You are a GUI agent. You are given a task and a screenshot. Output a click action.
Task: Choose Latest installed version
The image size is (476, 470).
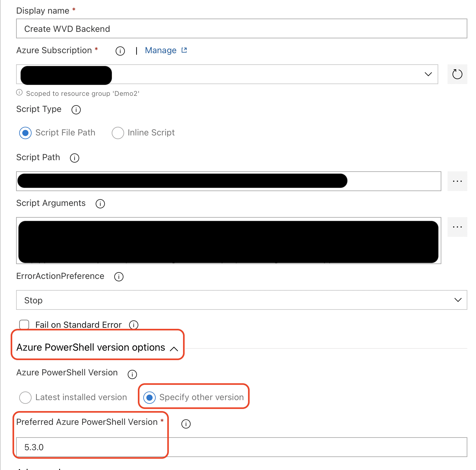tap(25, 398)
